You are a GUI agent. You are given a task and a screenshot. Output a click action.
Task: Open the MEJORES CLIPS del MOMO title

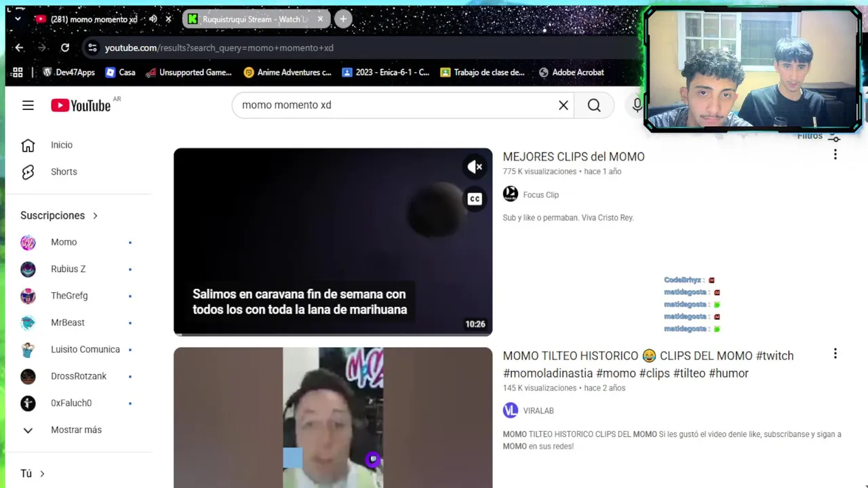pos(574,157)
